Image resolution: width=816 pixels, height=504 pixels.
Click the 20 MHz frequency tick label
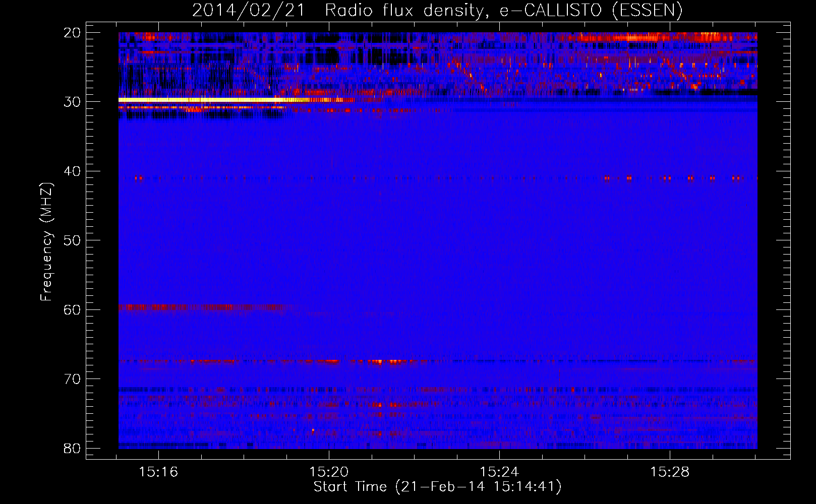tap(73, 33)
